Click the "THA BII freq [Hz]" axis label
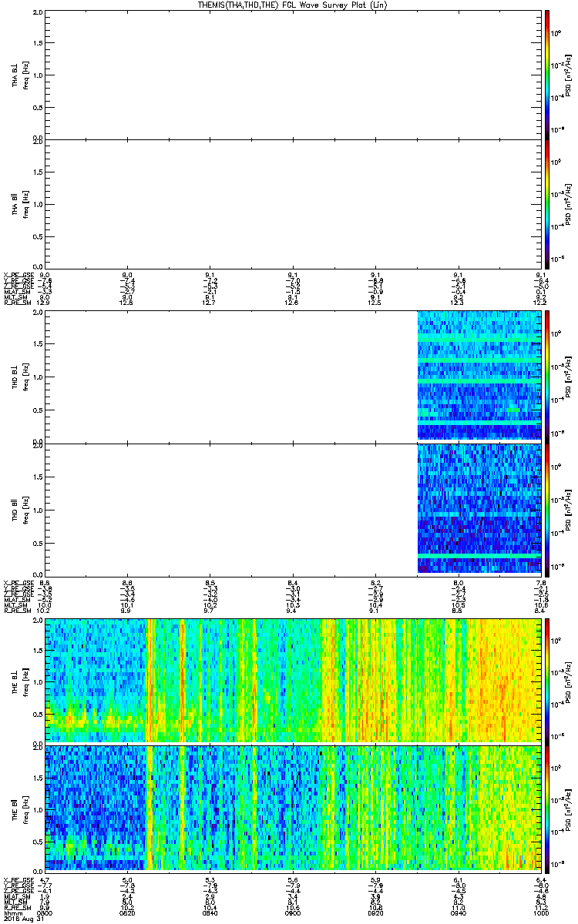Image resolution: width=578 pixels, height=924 pixels. coord(21,203)
